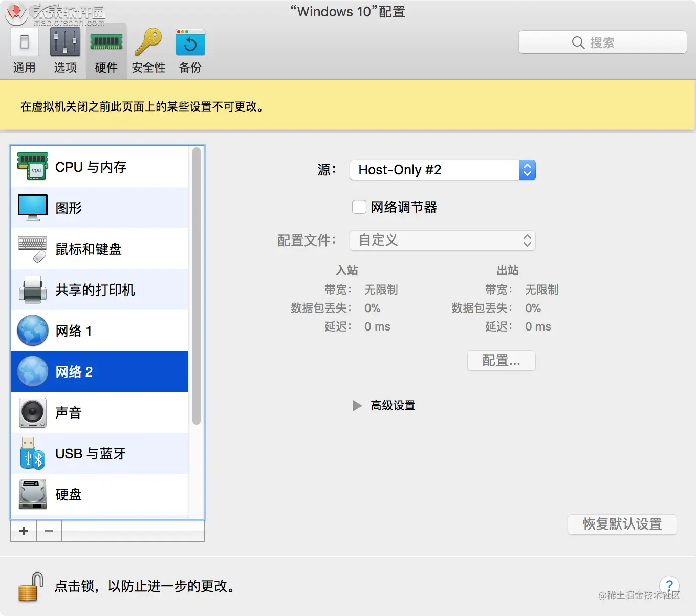Click the 入站 inbound heading
696x616 pixels.
click(x=347, y=270)
